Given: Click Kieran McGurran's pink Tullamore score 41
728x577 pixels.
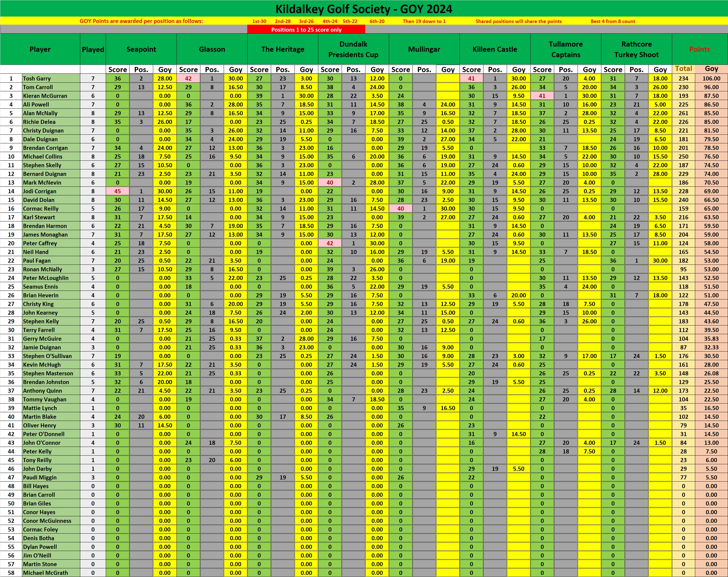Looking at the screenshot, I should pos(542,96).
